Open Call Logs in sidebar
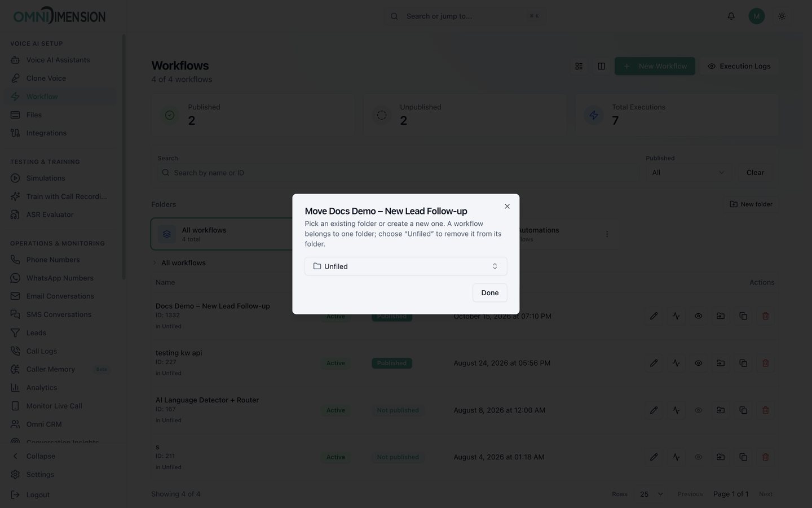The width and height of the screenshot is (812, 508). 41,351
